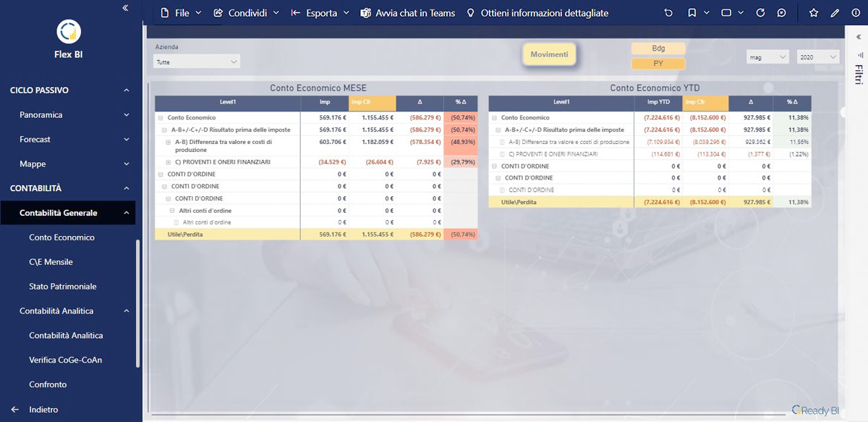The image size is (868, 422).
Task: Expand the Forecast menu group
Action: [127, 140]
